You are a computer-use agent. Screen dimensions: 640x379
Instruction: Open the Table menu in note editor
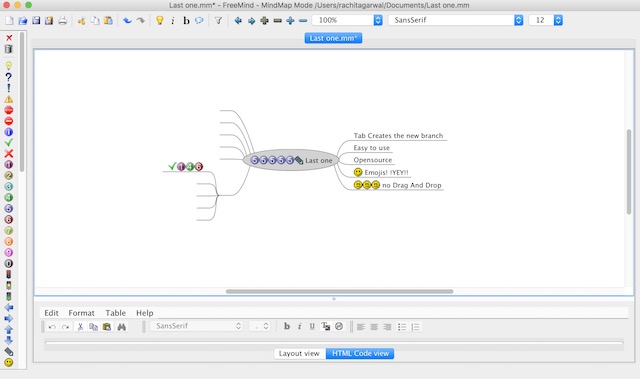tap(116, 313)
